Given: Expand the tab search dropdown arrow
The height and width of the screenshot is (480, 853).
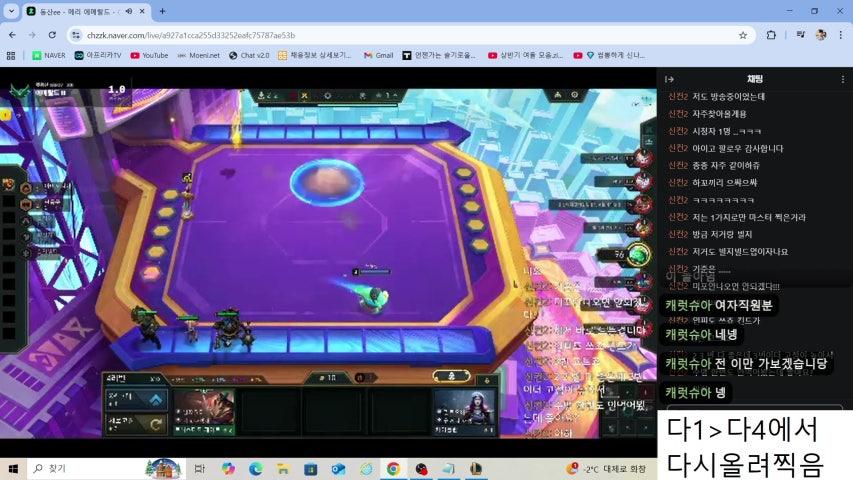Looking at the screenshot, I should pos(11,11).
